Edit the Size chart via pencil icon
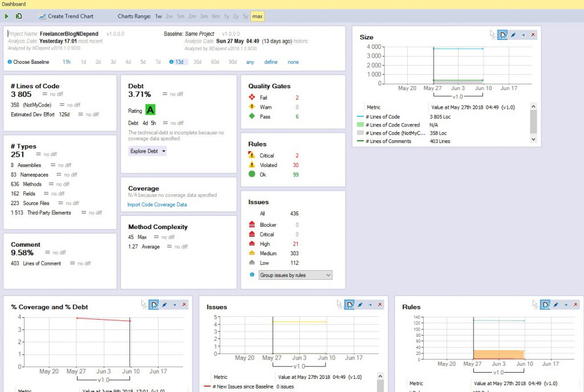 [513, 35]
